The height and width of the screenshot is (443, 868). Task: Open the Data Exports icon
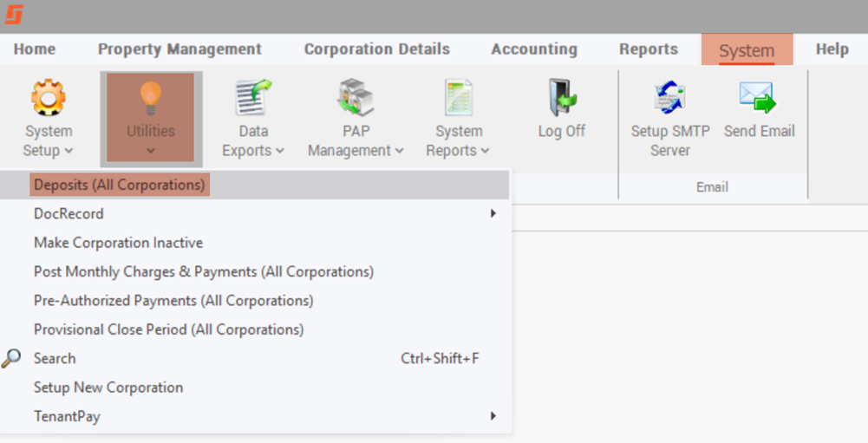253,97
